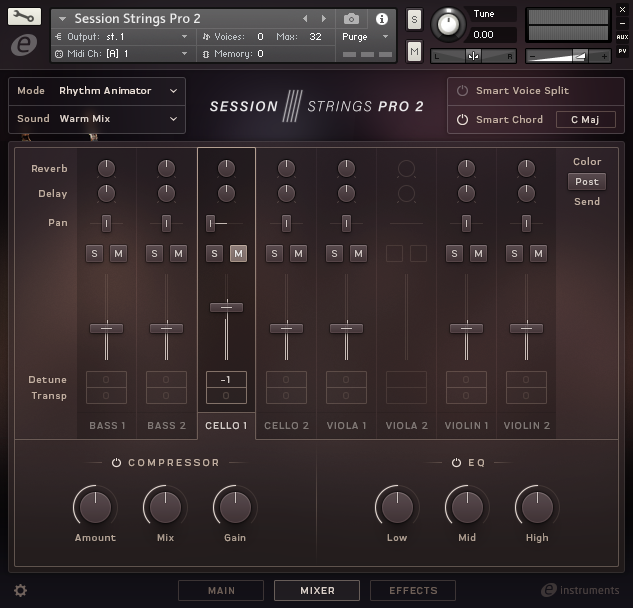Toggle the header Mute M button
The height and width of the screenshot is (608, 633).
pyautogui.click(x=414, y=51)
